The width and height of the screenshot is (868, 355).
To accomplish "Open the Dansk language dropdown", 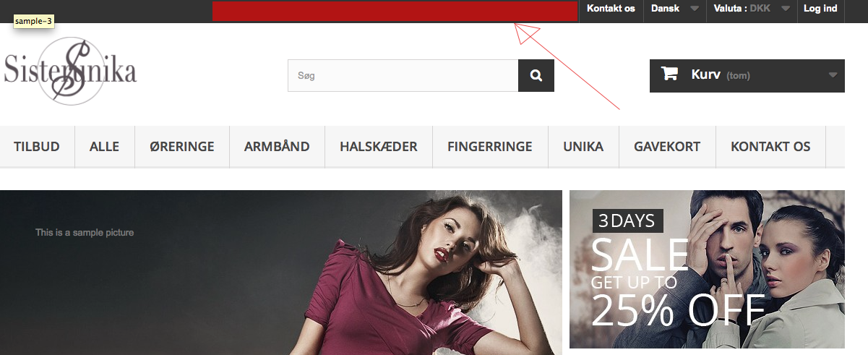I will click(674, 9).
